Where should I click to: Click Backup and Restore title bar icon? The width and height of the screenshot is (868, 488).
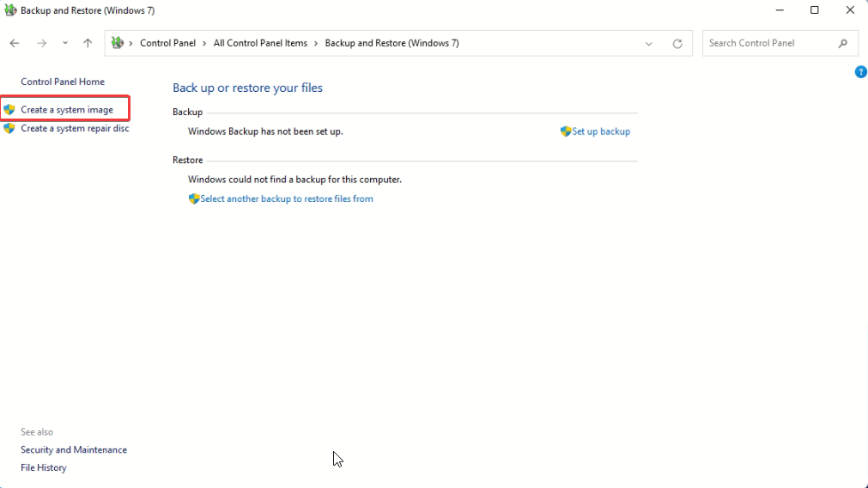point(10,10)
